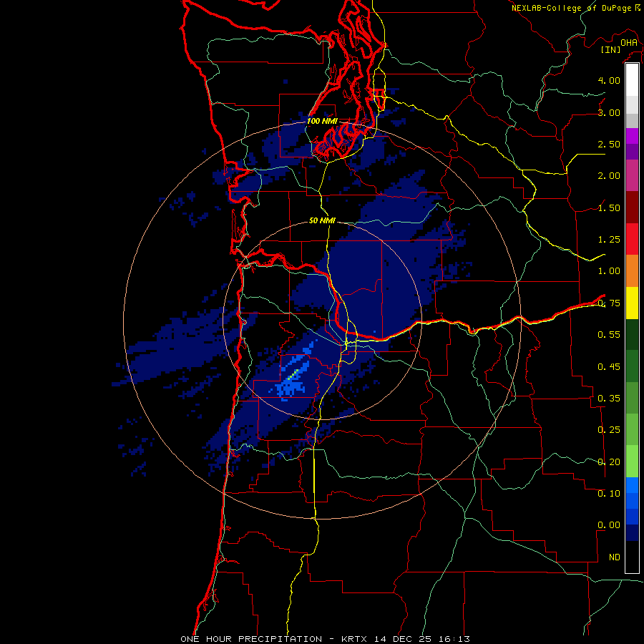Image resolution: width=644 pixels, height=644 pixels.
Task: Click the 1.25 legend value
Action: coord(609,240)
